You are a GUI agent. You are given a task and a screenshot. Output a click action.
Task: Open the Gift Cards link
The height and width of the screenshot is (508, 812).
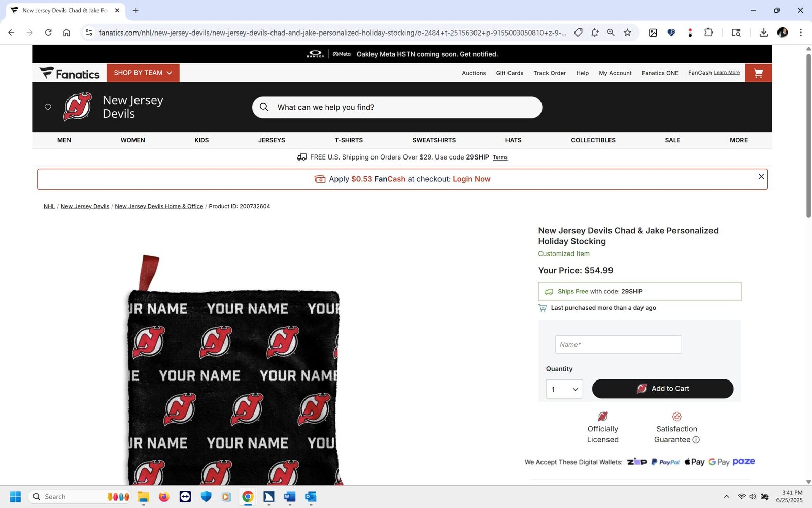tap(510, 73)
